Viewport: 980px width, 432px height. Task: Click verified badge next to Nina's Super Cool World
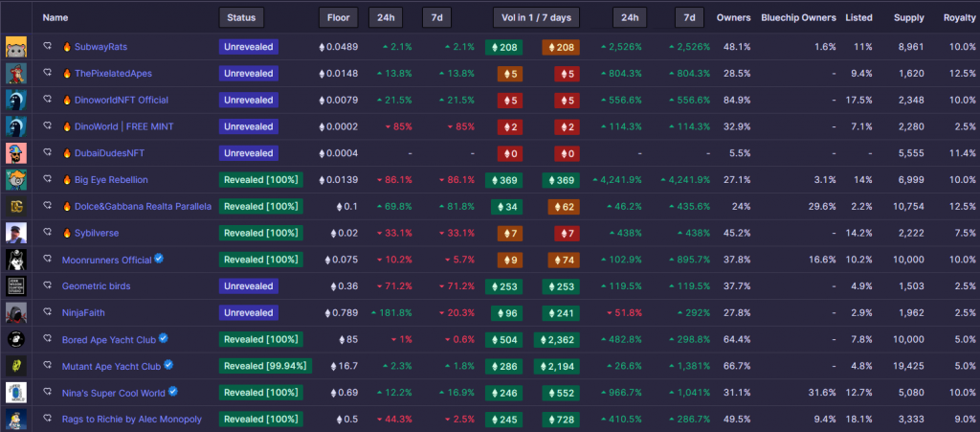click(173, 392)
